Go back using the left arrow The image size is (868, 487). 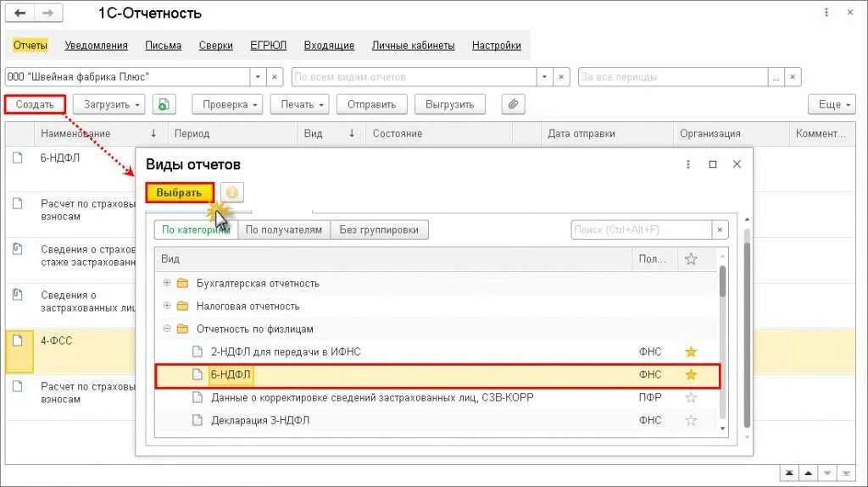point(20,14)
